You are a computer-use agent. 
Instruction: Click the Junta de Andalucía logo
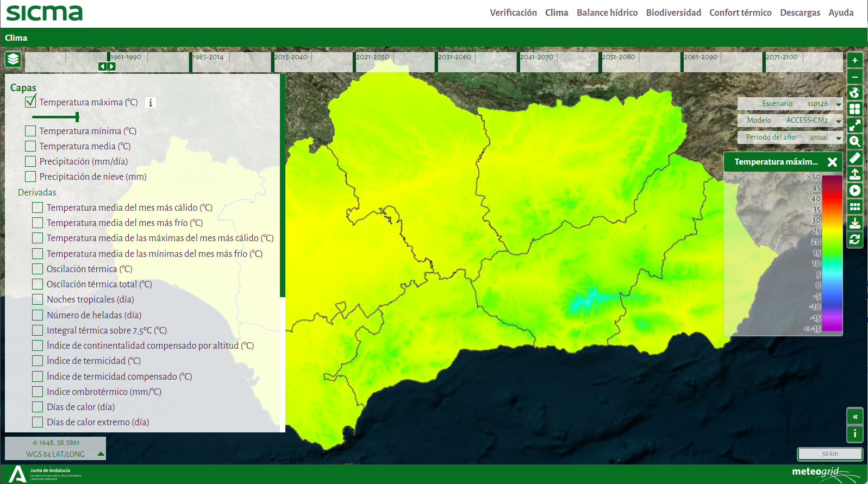46,474
